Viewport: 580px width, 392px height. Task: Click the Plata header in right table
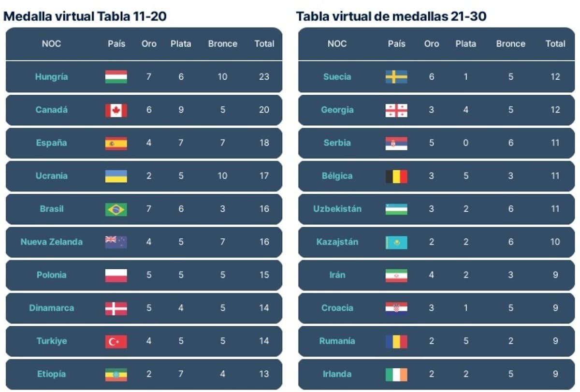(465, 44)
